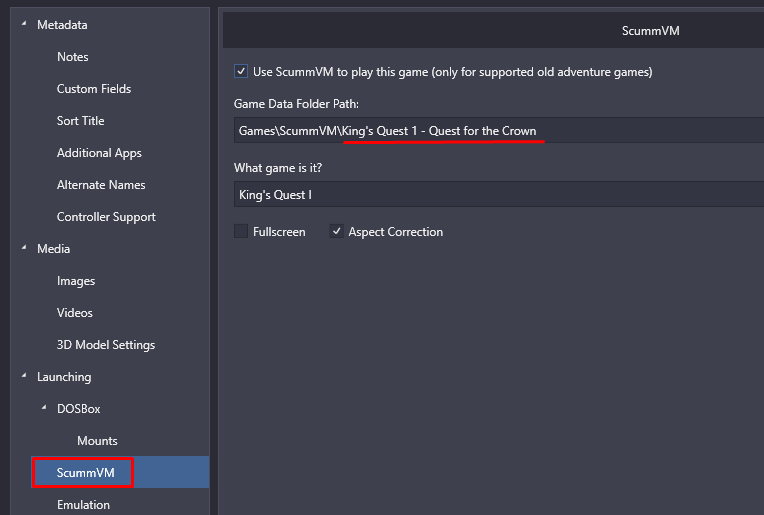Open Additional Apps settings
The width and height of the screenshot is (764, 515).
99,153
